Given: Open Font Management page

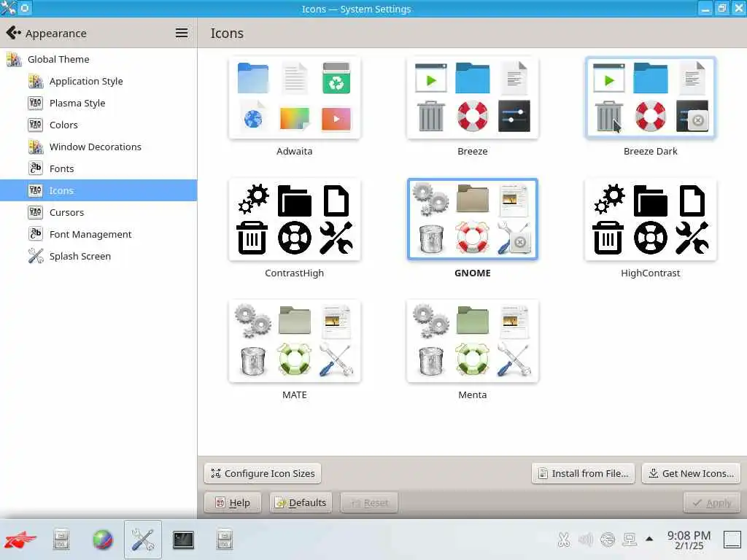Looking at the screenshot, I should 98,234.
